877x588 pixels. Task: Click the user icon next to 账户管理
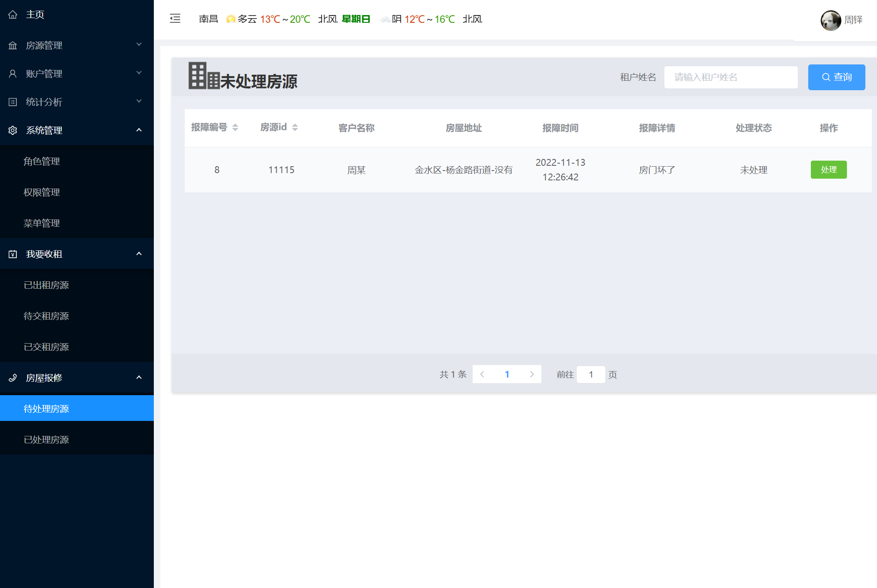[x=13, y=74]
